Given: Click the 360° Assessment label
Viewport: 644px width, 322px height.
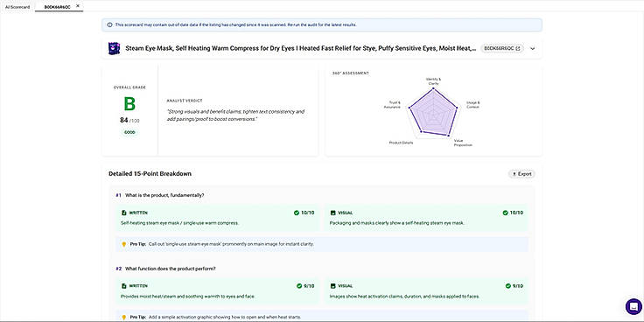Looking at the screenshot, I should coord(350,73).
